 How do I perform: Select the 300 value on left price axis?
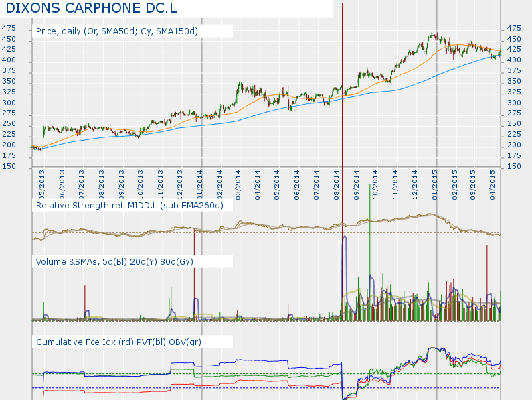[9, 103]
